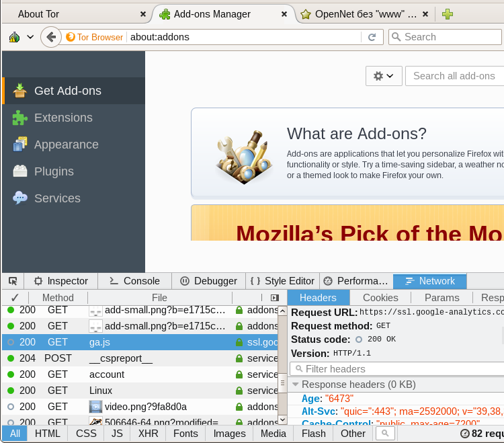Filter requests by CSS
The image size is (504, 443).
(x=86, y=434)
